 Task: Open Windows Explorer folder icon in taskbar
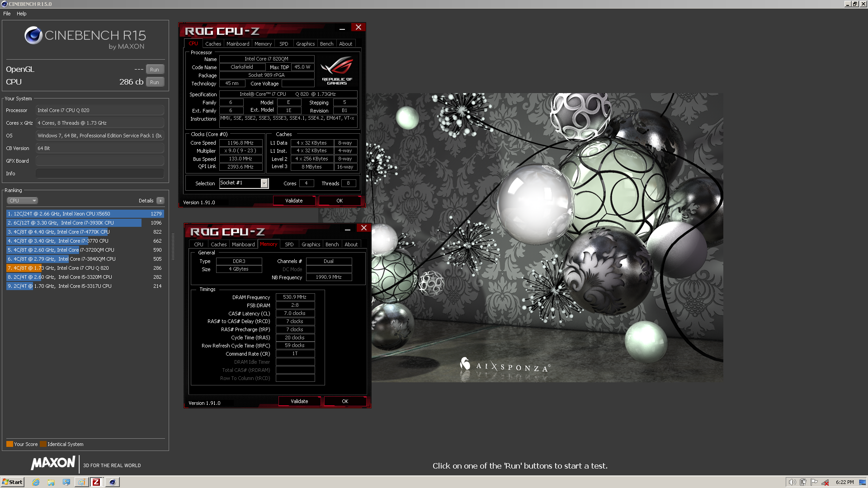click(x=51, y=482)
